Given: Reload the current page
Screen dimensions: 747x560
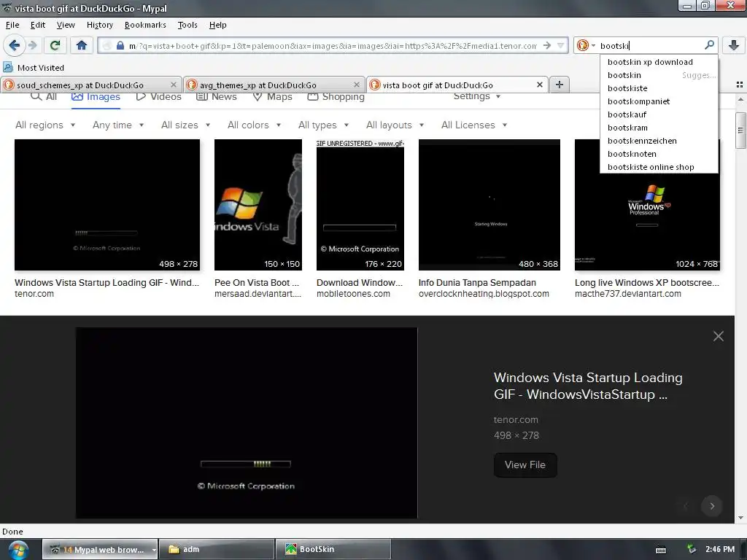Looking at the screenshot, I should [55, 46].
